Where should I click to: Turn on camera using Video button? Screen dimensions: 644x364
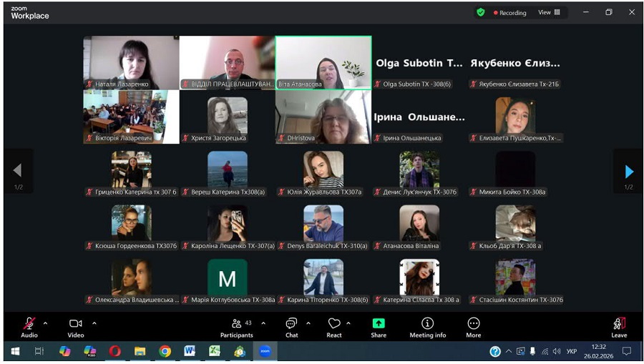[75, 325]
